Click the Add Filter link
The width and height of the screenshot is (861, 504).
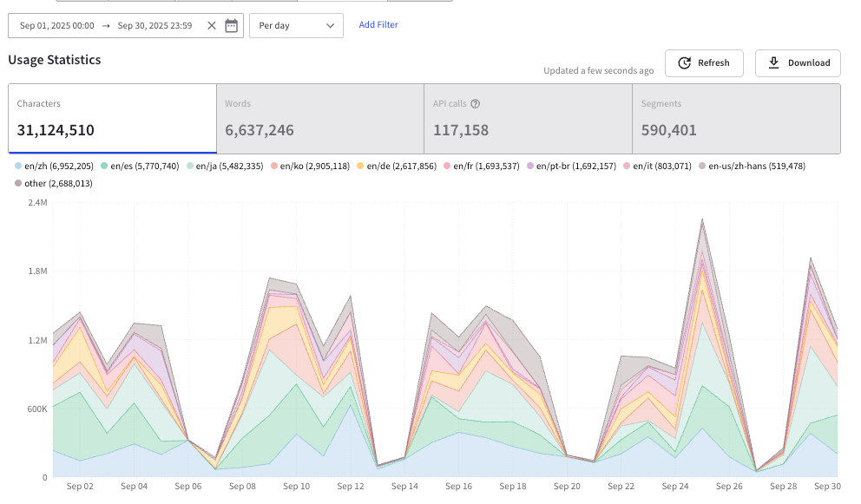coord(378,25)
